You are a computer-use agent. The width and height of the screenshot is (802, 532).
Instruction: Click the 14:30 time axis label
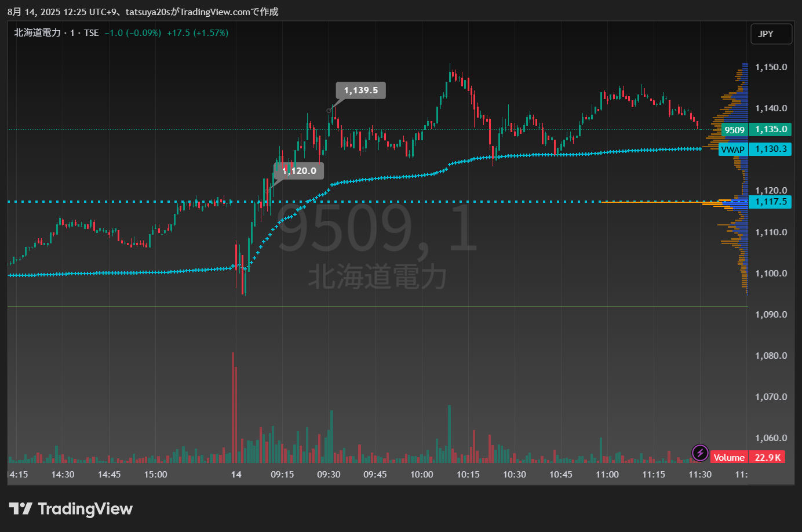pyautogui.click(x=63, y=475)
